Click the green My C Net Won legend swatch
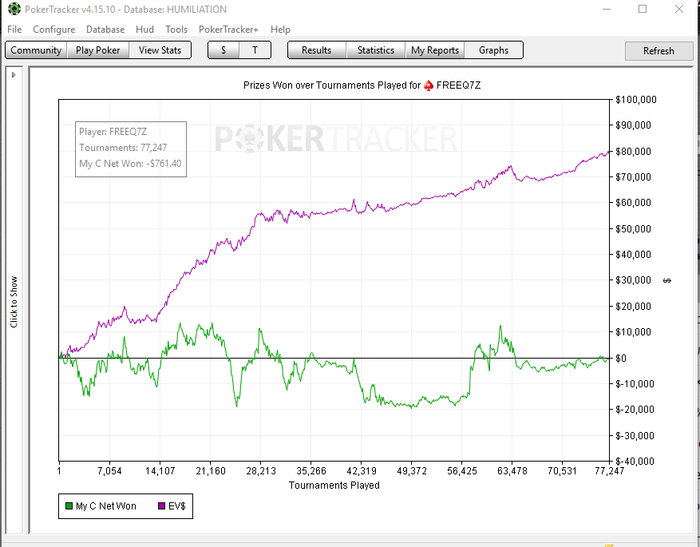 coord(69,506)
